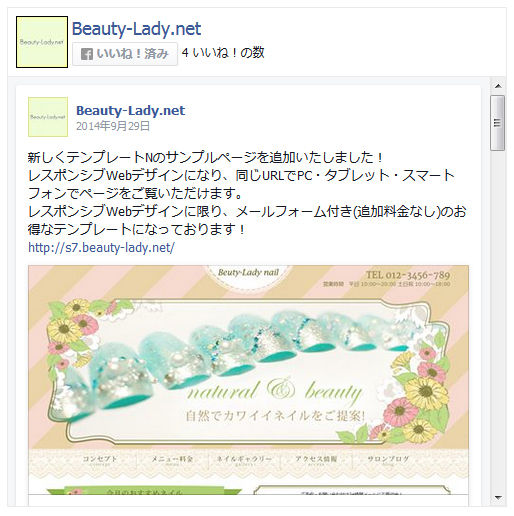The height and width of the screenshot is (516, 514).
Task: Select メニュー・料金 in the preview navigation
Action: [172, 459]
